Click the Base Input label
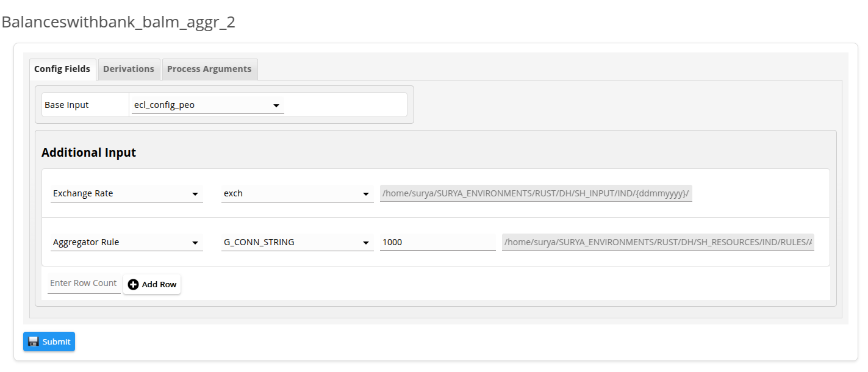The image size is (868, 372). 66,105
